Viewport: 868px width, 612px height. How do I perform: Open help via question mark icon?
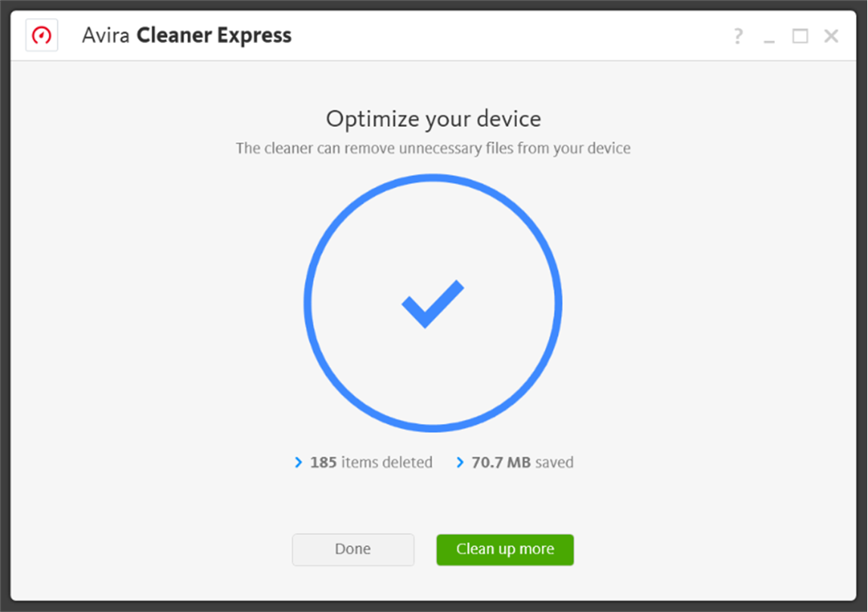pyautogui.click(x=738, y=36)
